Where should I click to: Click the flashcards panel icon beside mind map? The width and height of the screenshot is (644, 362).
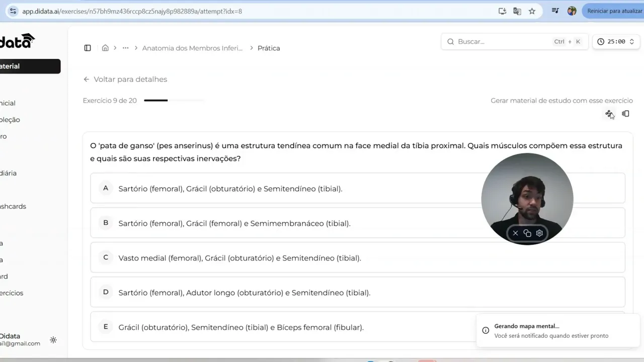tap(625, 114)
